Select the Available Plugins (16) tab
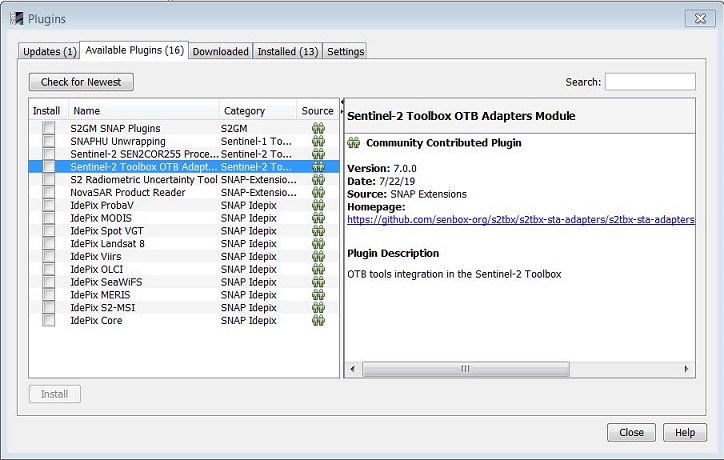 [134, 50]
